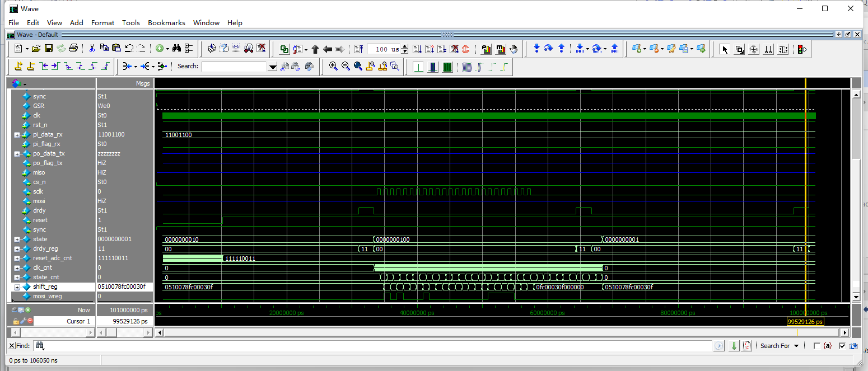This screenshot has width=868, height=371.
Task: Enable the Zoom mode box tool
Action: click(739, 49)
